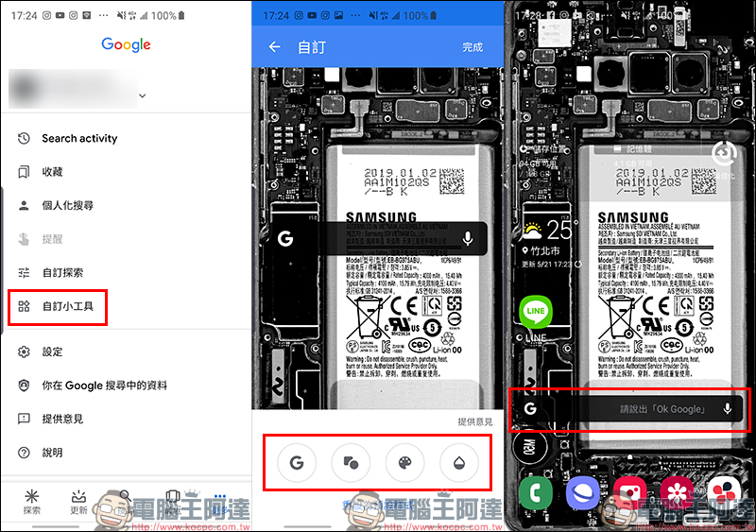Tap microphone in widget preview

[x=468, y=239]
